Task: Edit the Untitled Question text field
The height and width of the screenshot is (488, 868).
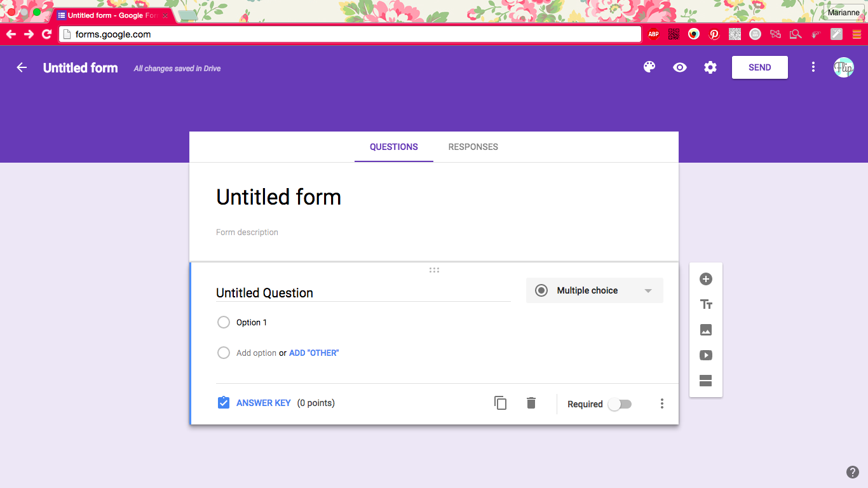Action: (363, 293)
